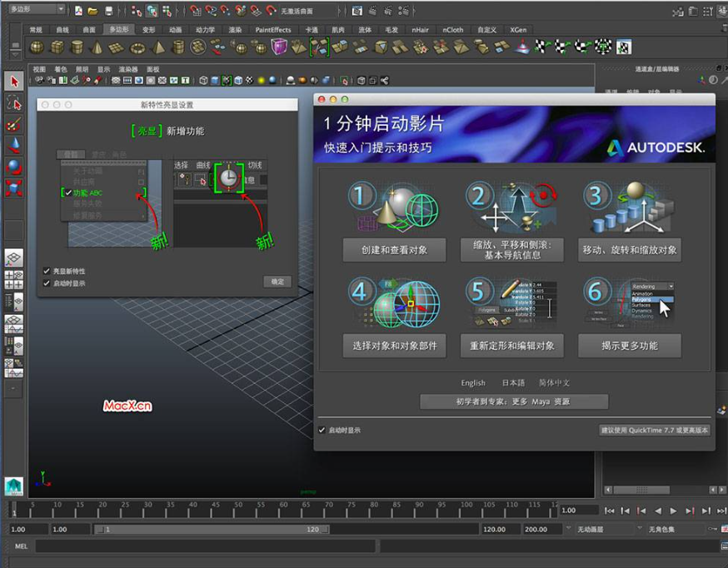Open the PaintEffects shelf tab

(273, 30)
